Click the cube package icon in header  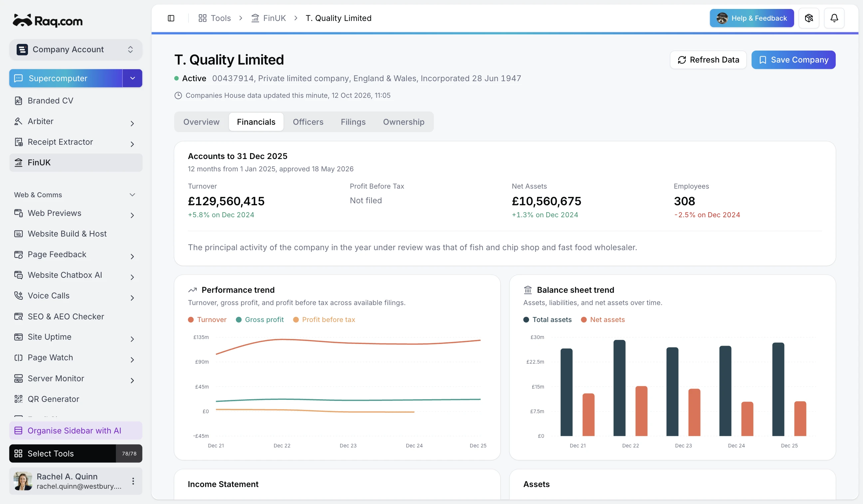point(808,18)
